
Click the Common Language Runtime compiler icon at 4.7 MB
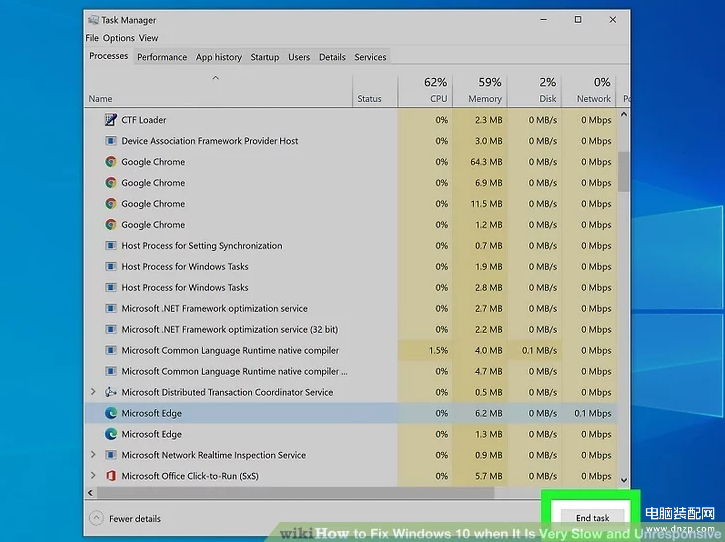(111, 371)
